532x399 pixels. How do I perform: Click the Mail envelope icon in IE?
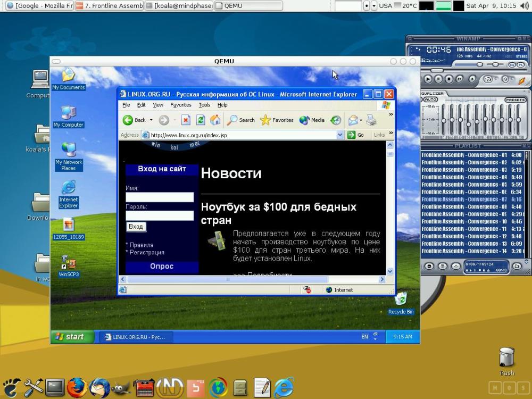click(353, 120)
